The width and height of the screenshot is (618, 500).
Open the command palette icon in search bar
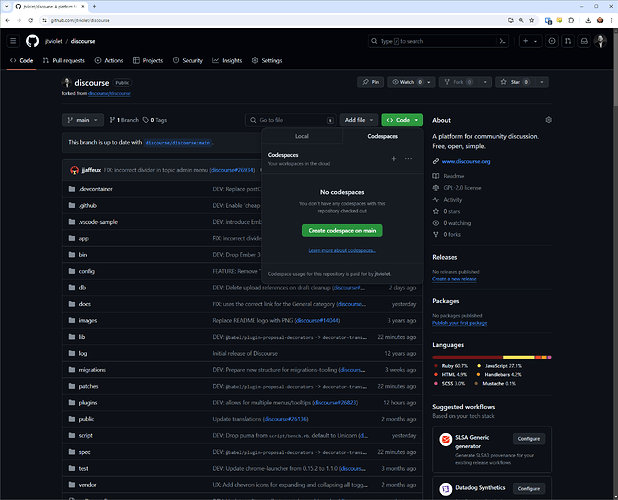pos(502,41)
